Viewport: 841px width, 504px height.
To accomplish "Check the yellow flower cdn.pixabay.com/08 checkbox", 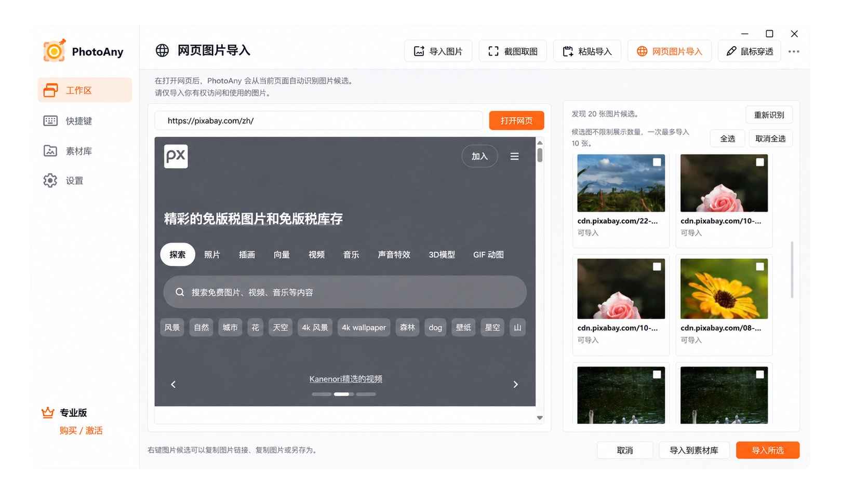I will coord(760,266).
